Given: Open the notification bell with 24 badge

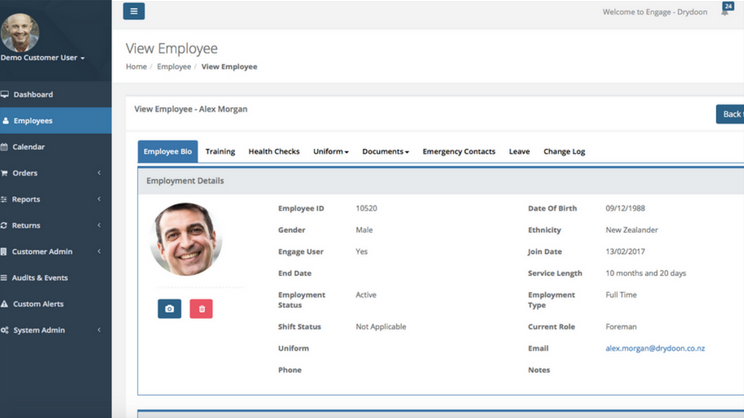Looking at the screenshot, I should click(727, 9).
